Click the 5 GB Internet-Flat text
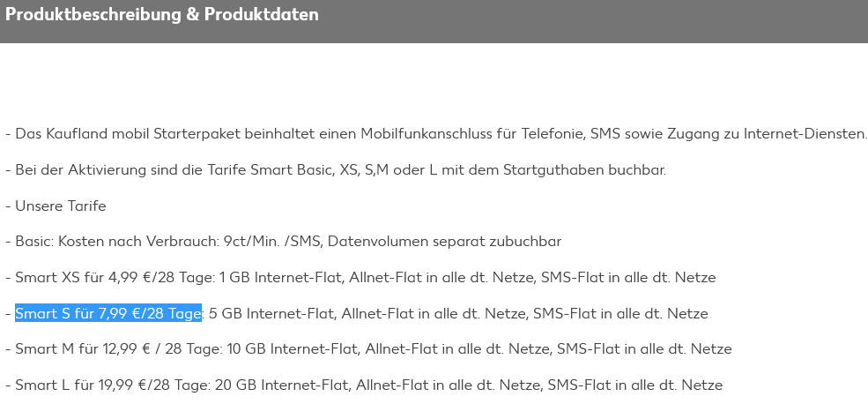 (x=272, y=314)
